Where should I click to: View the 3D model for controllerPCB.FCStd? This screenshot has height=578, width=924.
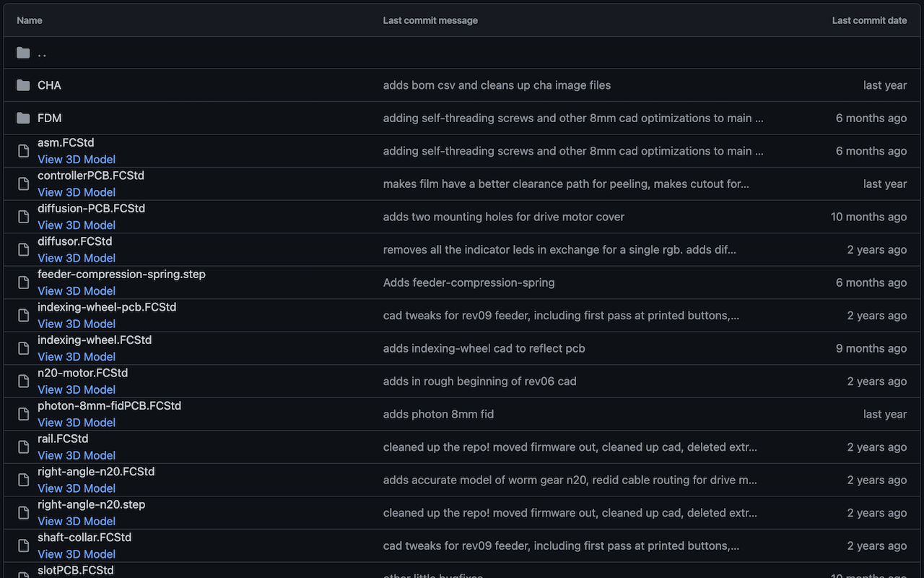pos(76,192)
